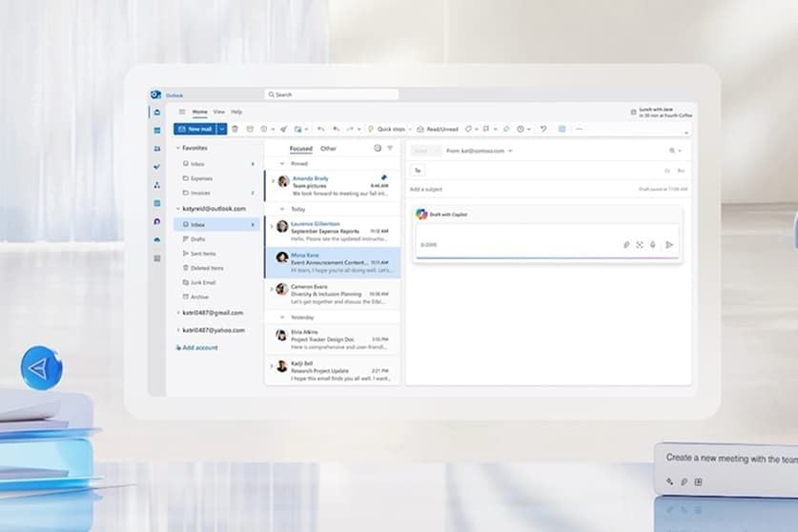
Task: Open the ribbon's three-dot More options
Action: pyautogui.click(x=579, y=130)
